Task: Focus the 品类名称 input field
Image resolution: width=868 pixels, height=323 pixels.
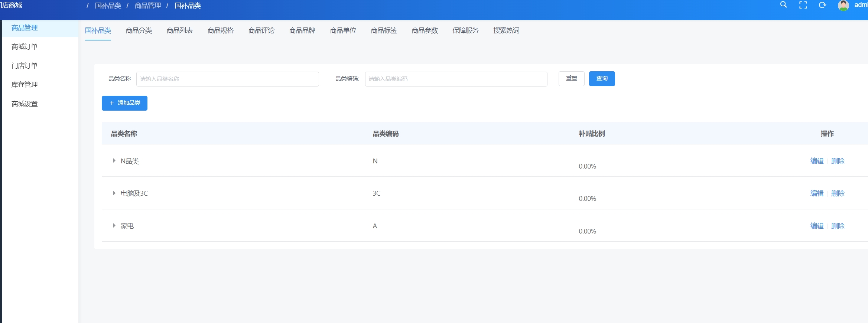Action: point(227,79)
